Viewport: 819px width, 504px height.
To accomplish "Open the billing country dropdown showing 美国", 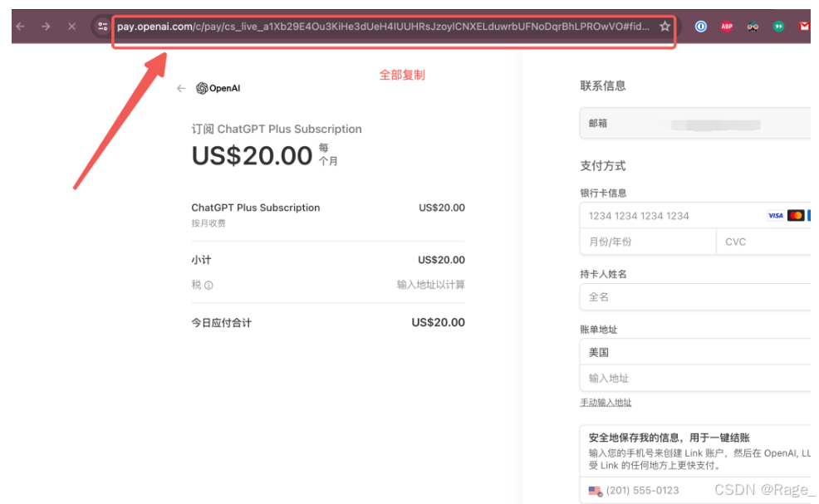I will pos(695,352).
